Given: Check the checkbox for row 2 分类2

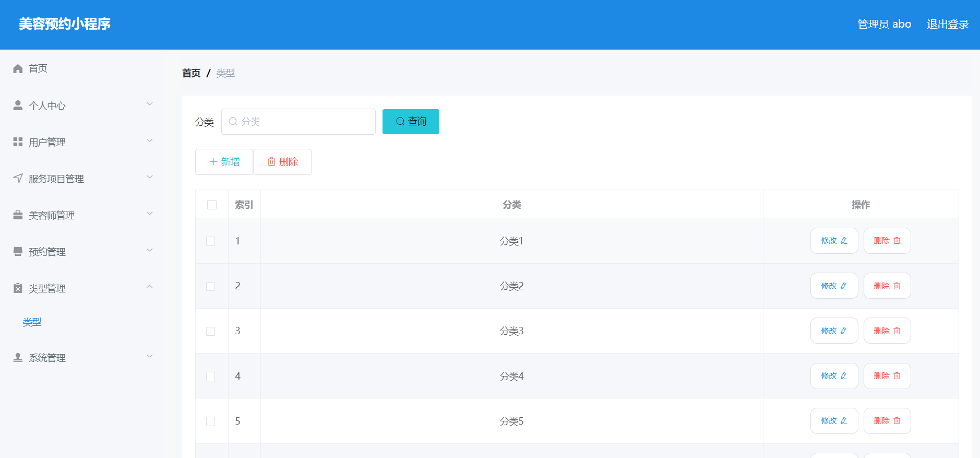Looking at the screenshot, I should [x=211, y=286].
